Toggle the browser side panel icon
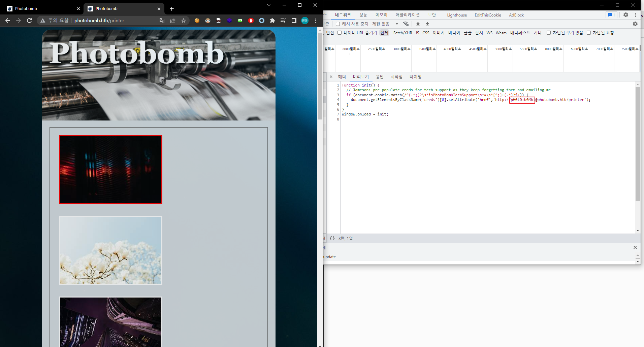 [x=294, y=21]
